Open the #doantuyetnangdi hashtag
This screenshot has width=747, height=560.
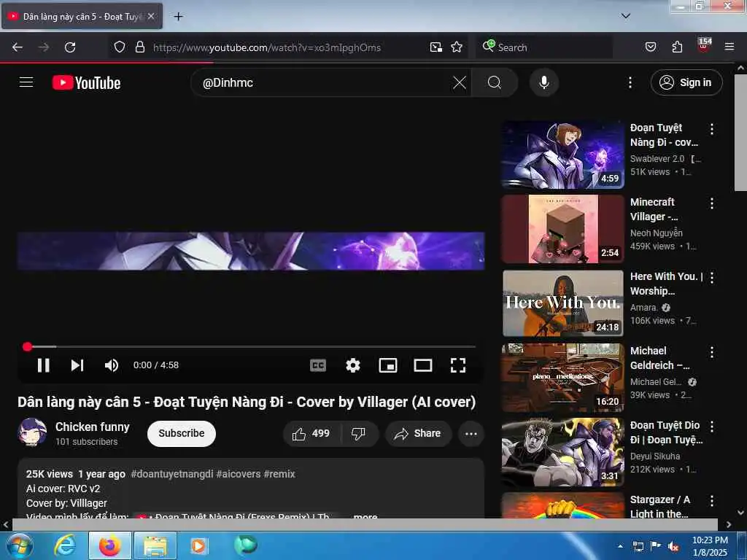click(x=171, y=474)
